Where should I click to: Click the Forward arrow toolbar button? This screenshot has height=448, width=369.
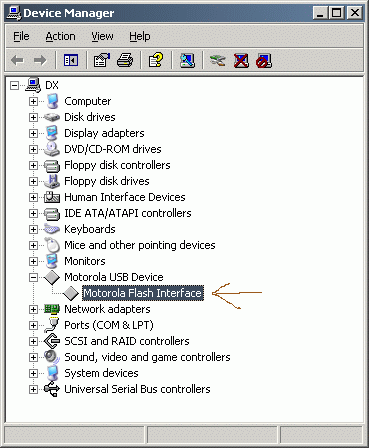40,60
